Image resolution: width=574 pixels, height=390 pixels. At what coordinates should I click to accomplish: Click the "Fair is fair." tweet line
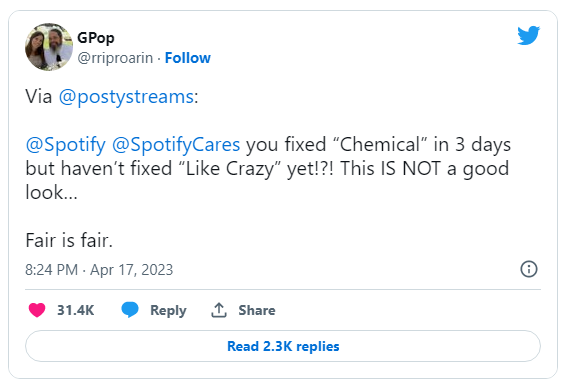coord(69,241)
